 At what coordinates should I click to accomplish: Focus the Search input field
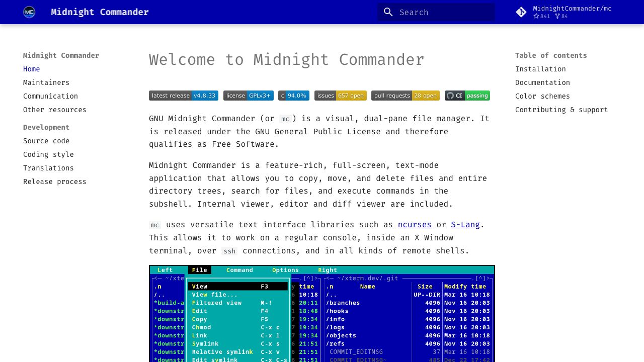pos(436,12)
